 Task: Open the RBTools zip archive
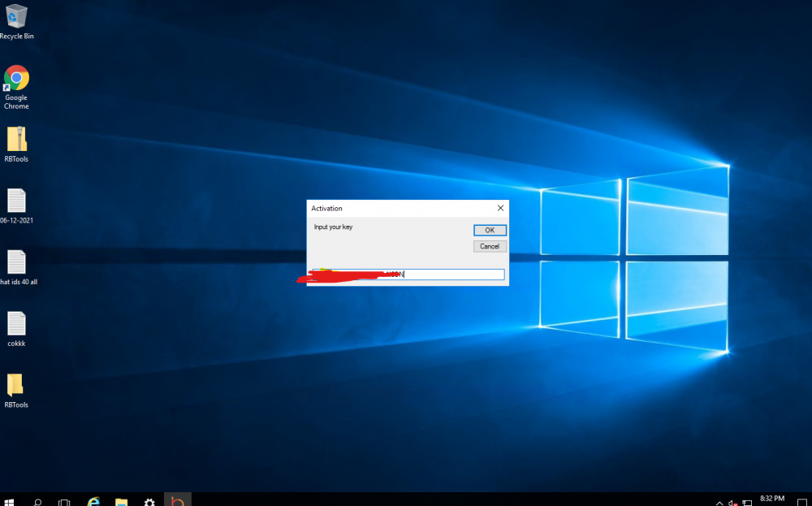pyautogui.click(x=16, y=140)
